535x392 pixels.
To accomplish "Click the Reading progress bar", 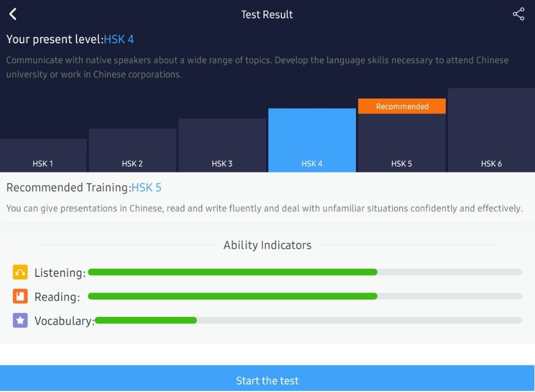I will pyautogui.click(x=305, y=296).
